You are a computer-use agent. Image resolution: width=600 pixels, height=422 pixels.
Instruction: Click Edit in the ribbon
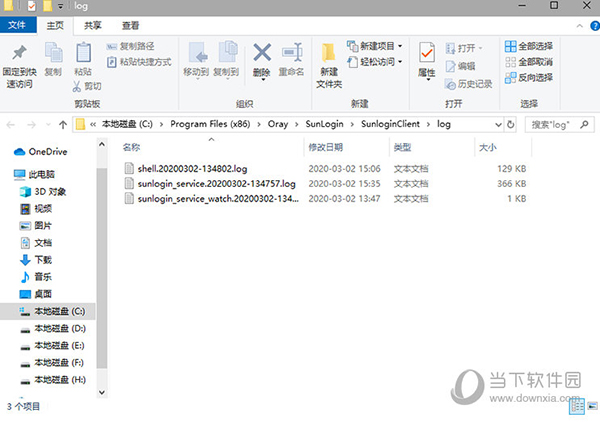click(x=460, y=67)
